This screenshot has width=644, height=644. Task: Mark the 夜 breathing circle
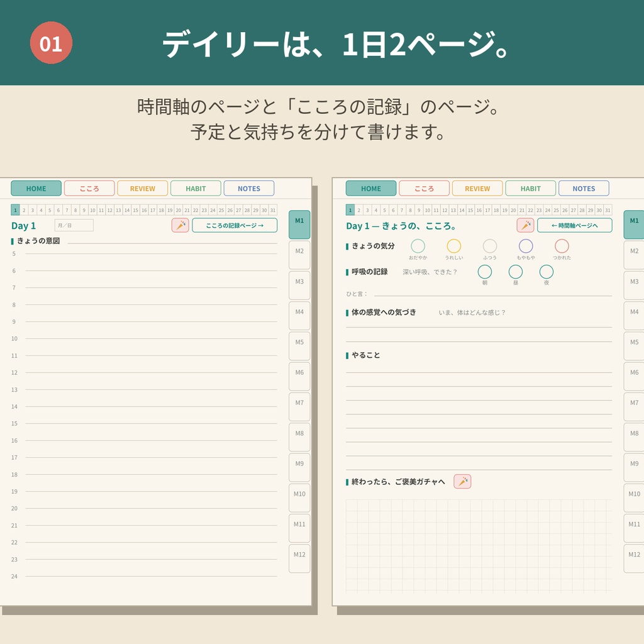point(547,272)
